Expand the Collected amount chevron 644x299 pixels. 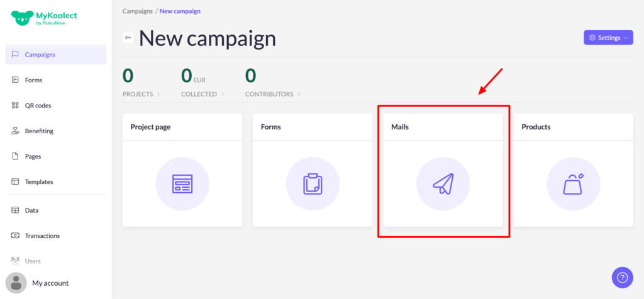coord(222,94)
